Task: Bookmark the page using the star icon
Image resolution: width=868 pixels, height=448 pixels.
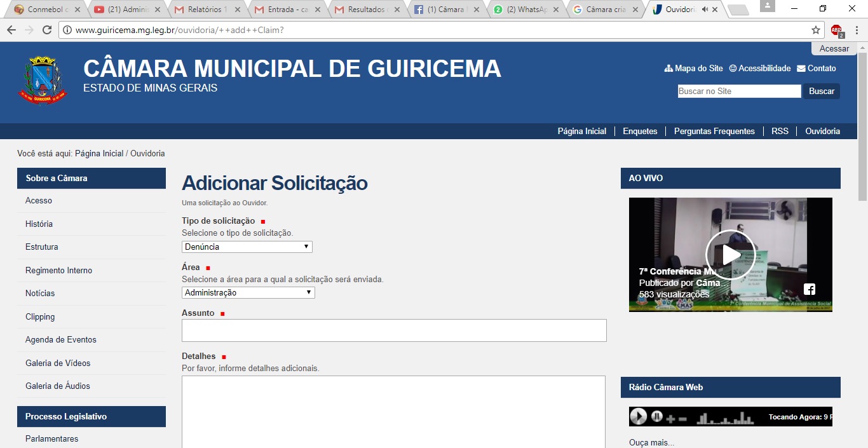Action: pyautogui.click(x=816, y=29)
